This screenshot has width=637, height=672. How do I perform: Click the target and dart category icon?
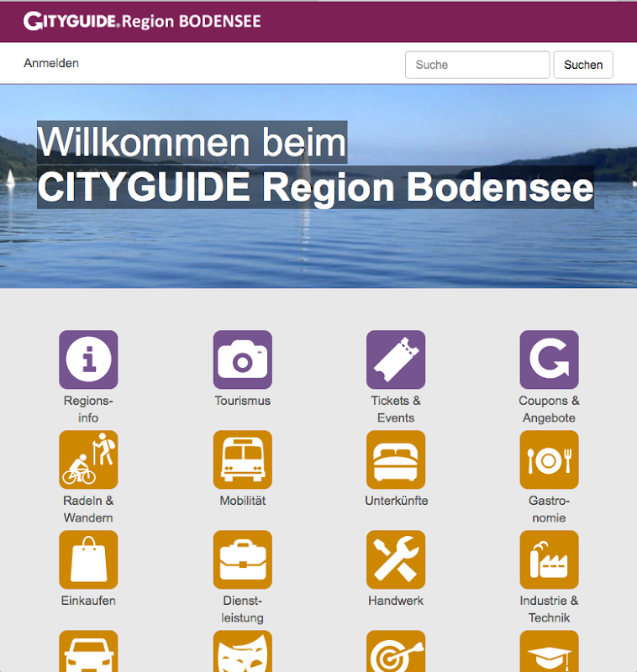pyautogui.click(x=396, y=652)
